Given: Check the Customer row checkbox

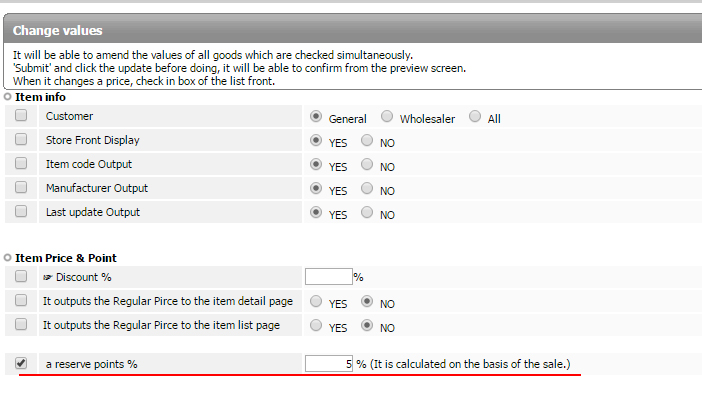Looking at the screenshot, I should click(x=21, y=116).
